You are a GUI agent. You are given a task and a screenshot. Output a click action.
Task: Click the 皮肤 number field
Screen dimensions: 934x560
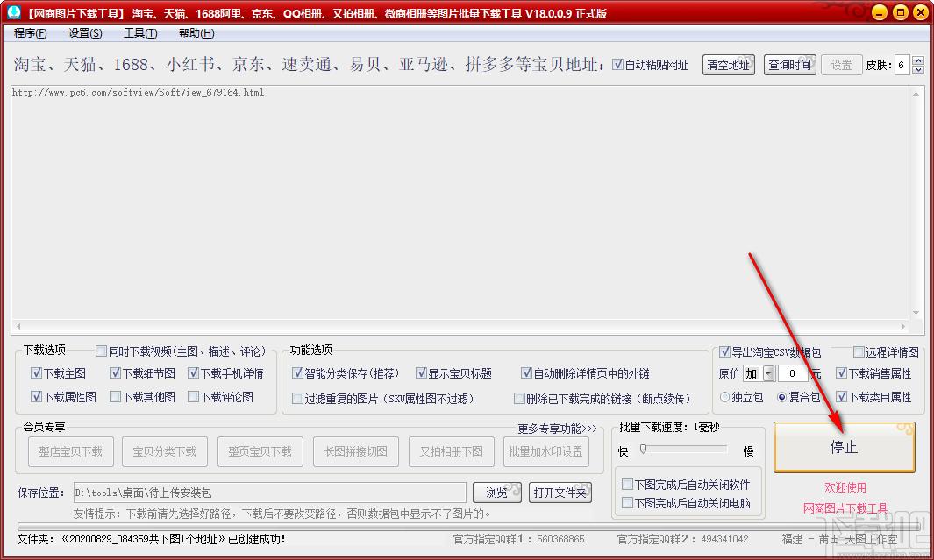tap(903, 65)
